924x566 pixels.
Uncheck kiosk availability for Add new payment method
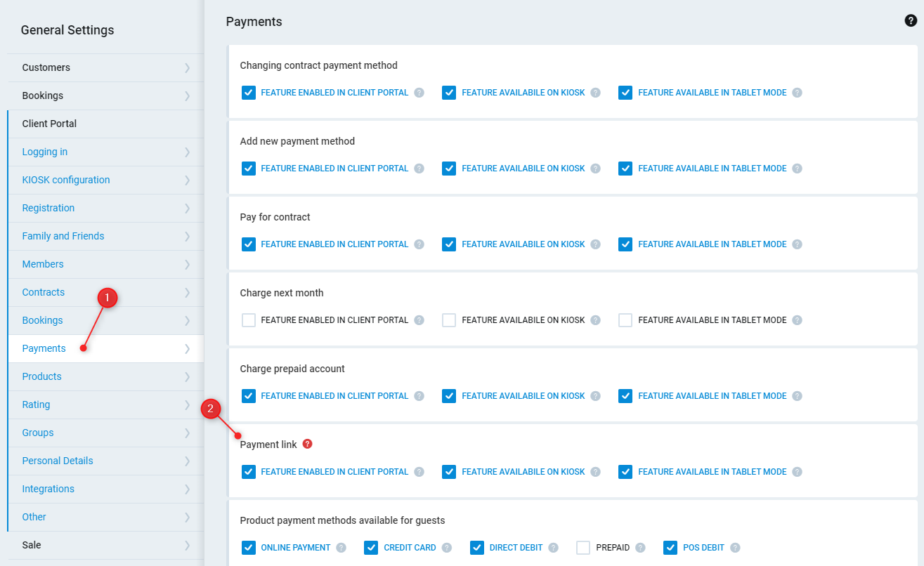[x=449, y=169]
